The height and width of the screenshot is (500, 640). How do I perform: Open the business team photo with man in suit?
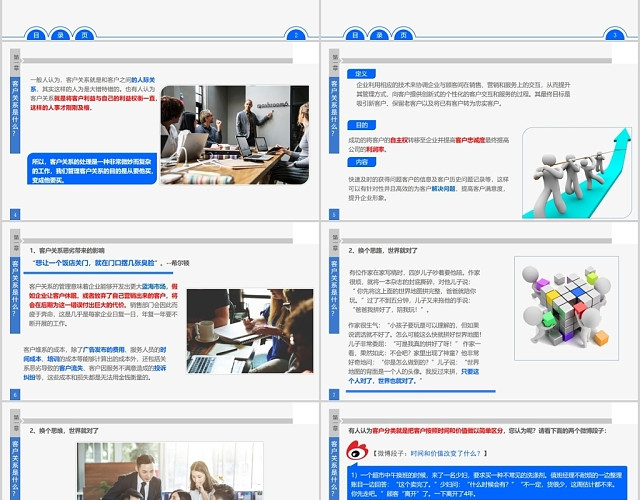(170, 471)
